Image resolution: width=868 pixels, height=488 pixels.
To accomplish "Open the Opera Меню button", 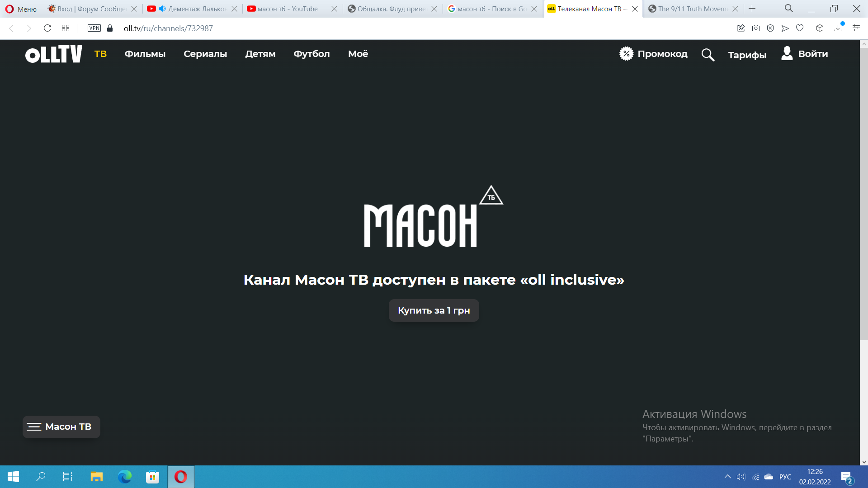I will point(21,9).
